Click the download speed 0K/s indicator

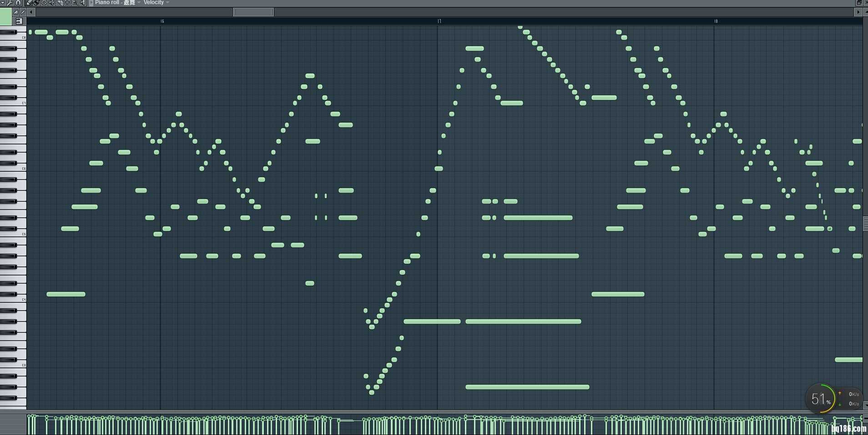[849, 404]
